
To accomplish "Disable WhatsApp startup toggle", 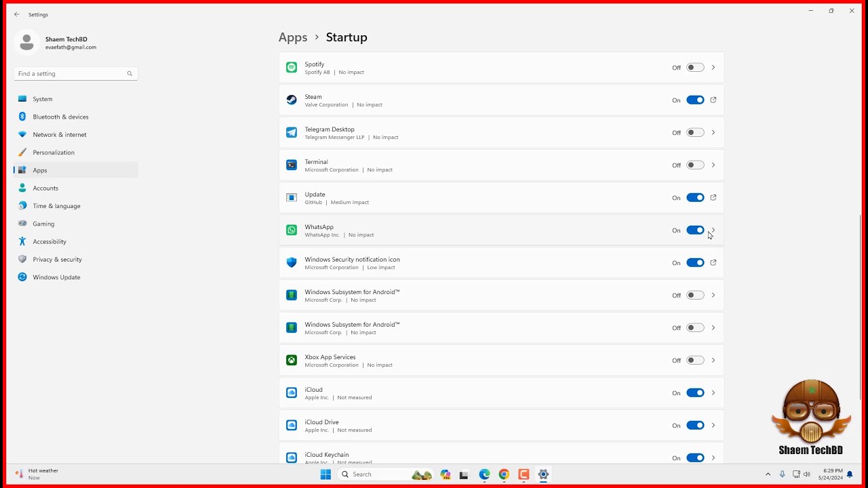I will point(695,230).
